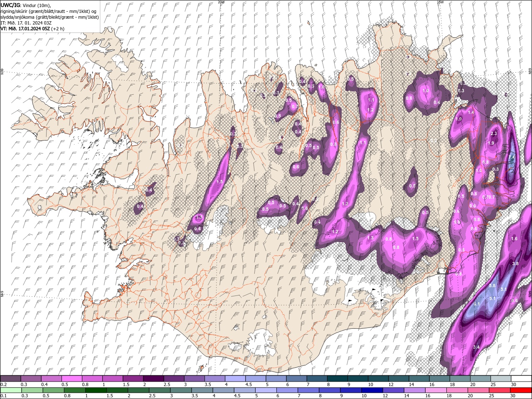Click the light pink swatch labeled 16 in lower legend
Screen dimensions: 532x399
coord(436,390)
